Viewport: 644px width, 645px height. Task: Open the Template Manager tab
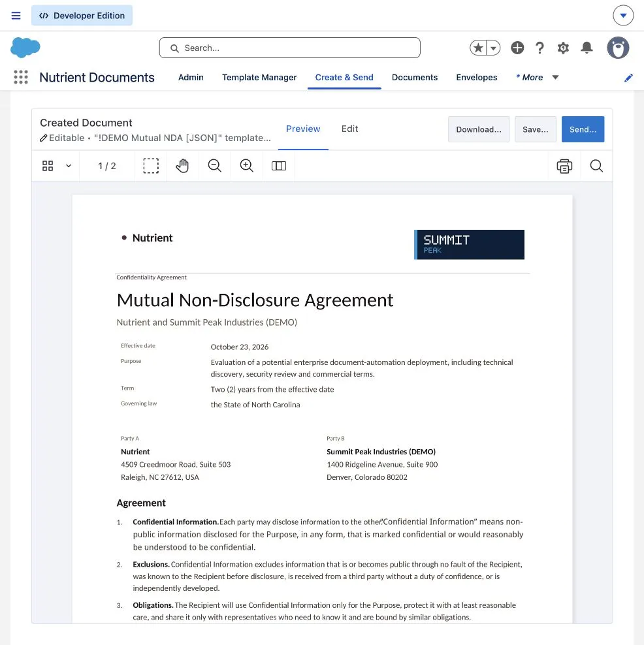[x=259, y=77]
